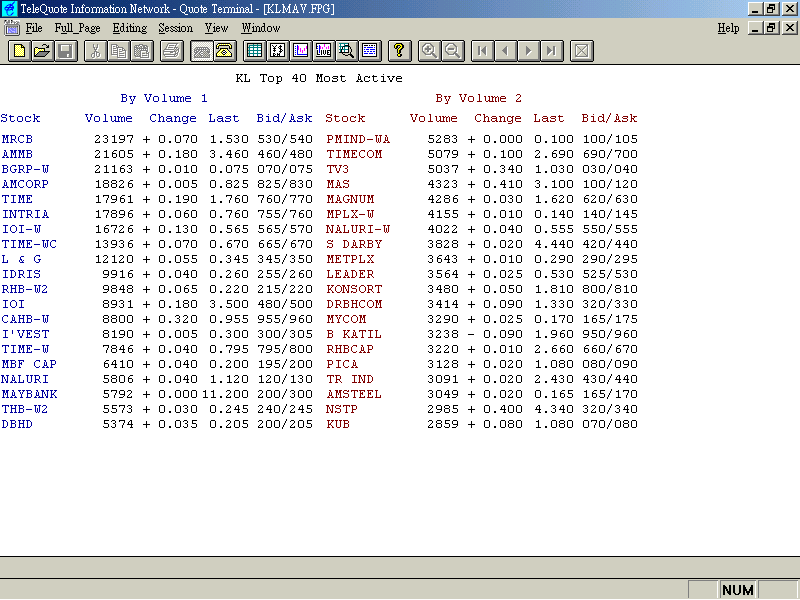Open the Full_Page menu
800x600 pixels.
click(78, 29)
